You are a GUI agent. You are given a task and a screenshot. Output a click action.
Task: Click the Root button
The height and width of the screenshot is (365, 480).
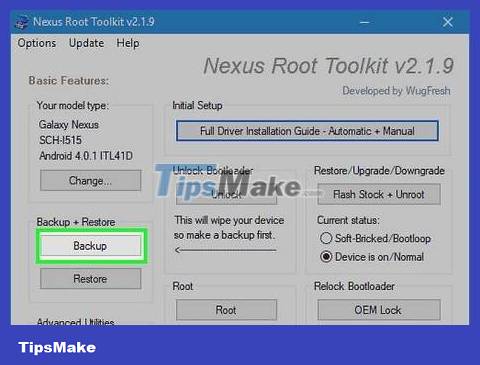pos(226,310)
